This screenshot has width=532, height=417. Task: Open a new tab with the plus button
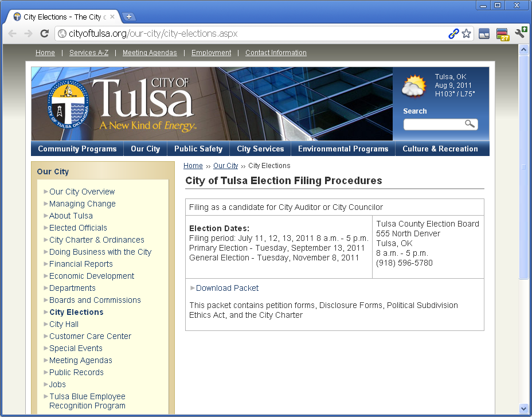click(128, 17)
